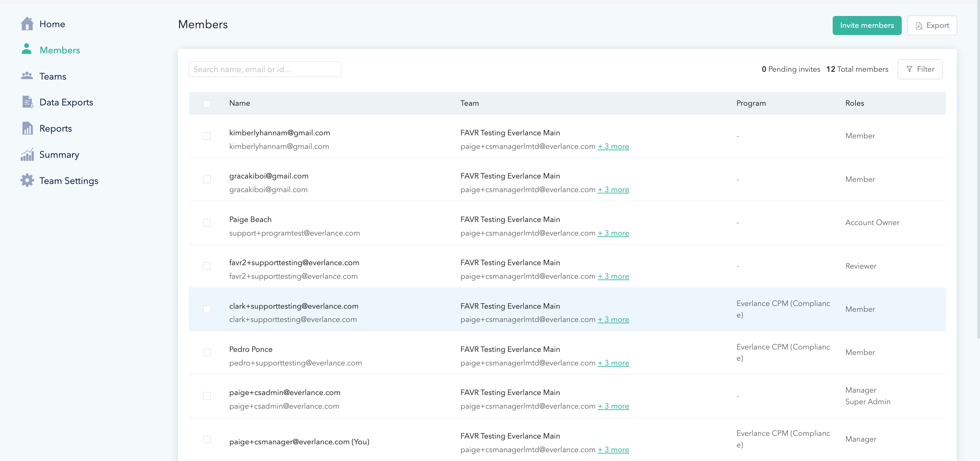Expand '+ 3 more' teams for gracakiboi@gmail.com
The image size is (980, 461).
click(x=613, y=190)
